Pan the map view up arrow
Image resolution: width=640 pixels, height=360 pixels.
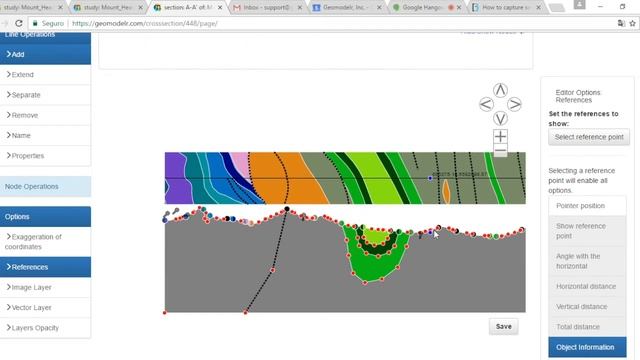tap(500, 90)
